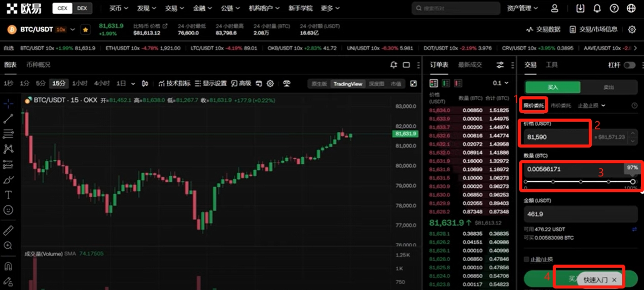Expand the chart to fullscreen

coord(413,84)
